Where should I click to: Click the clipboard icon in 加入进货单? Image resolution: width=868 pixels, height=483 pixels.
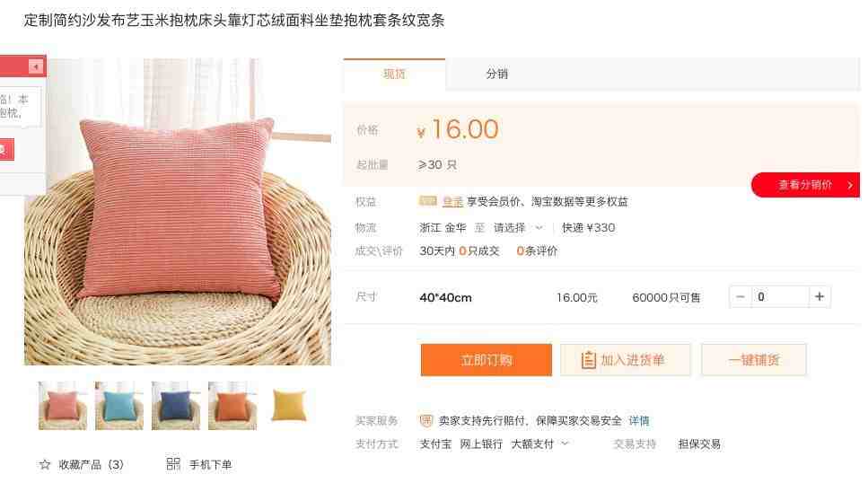588,360
